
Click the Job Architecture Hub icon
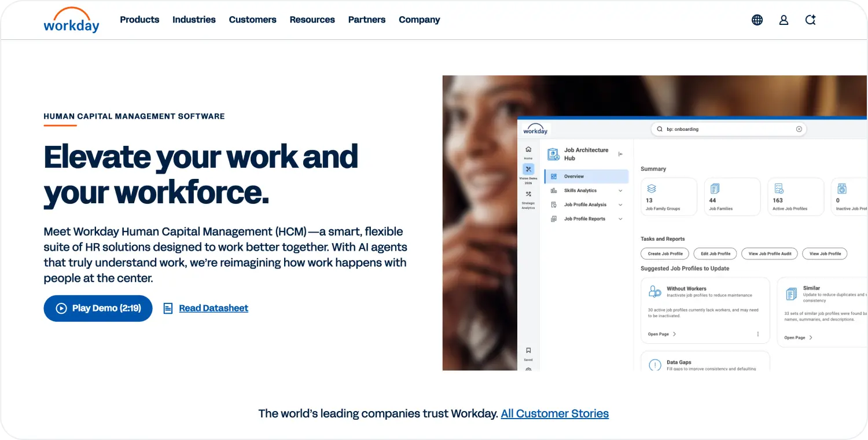(x=553, y=154)
